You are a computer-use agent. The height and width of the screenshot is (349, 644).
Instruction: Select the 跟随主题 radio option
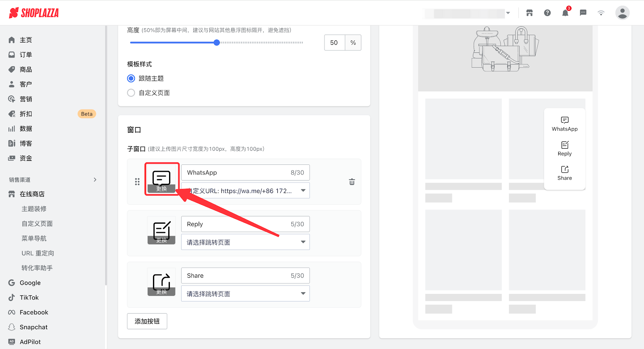(131, 79)
